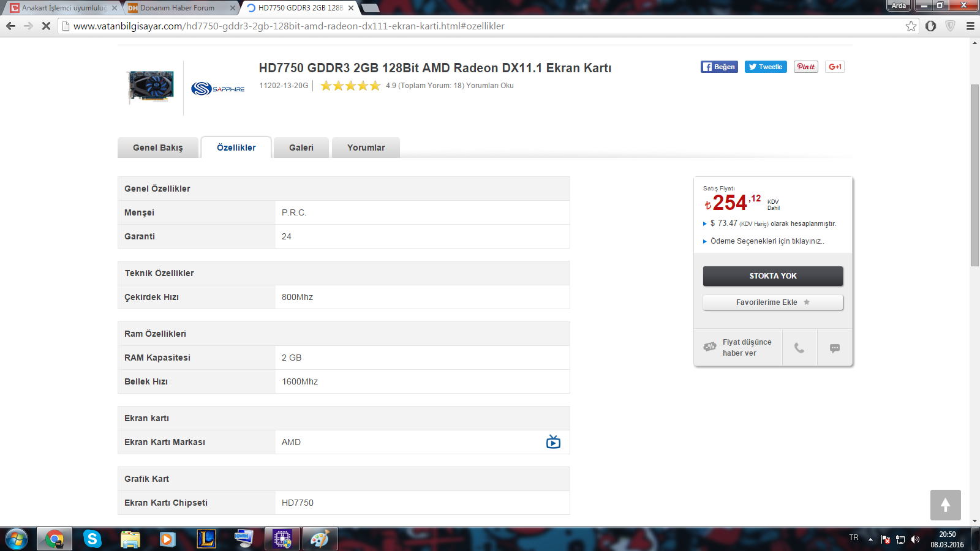Switch to the Genel Bakış tab
Image resolution: width=980 pixels, height=551 pixels.
158,148
